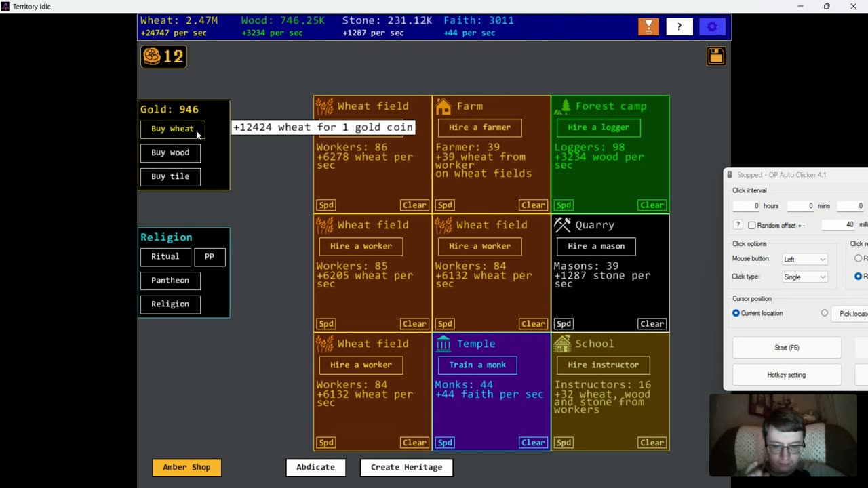The width and height of the screenshot is (868, 488).
Task: Clear the Temple tile
Action: (x=533, y=443)
